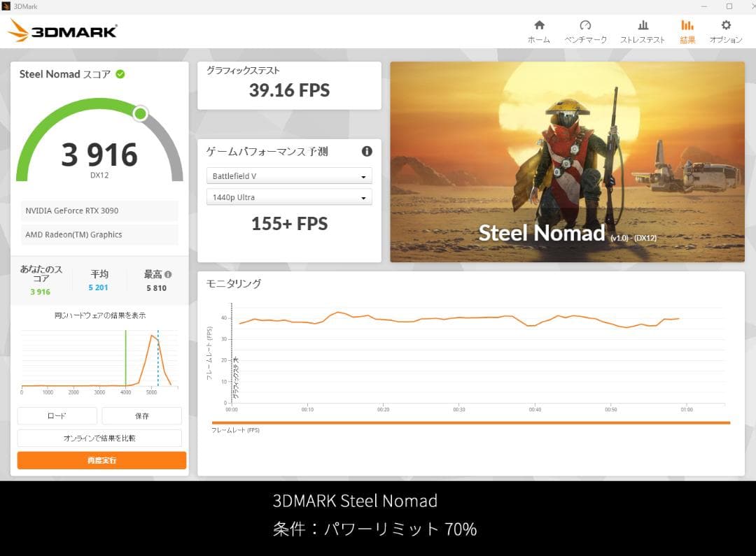Click the info icon next to ゲームパフォーマンス予測
The image size is (756, 556).
[367, 151]
